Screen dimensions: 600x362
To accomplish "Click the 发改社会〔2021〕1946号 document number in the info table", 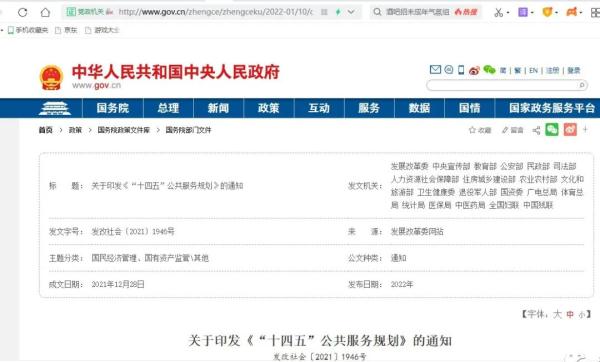I will [133, 232].
